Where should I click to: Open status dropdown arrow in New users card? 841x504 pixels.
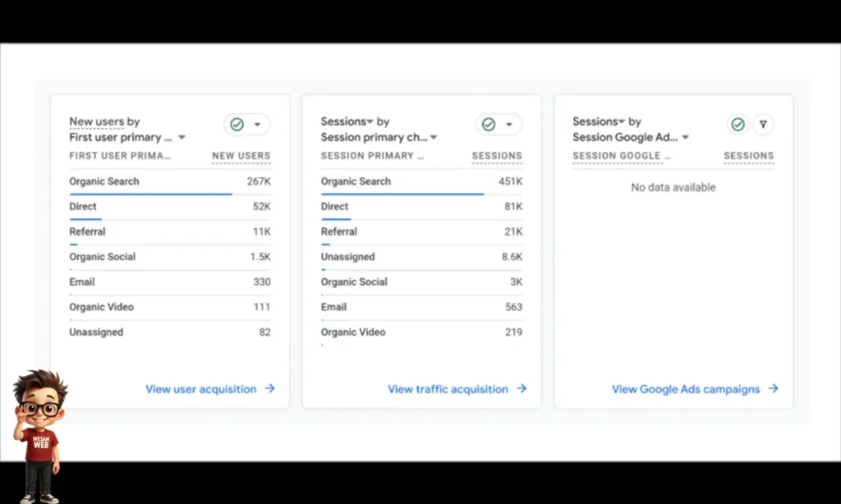[257, 125]
